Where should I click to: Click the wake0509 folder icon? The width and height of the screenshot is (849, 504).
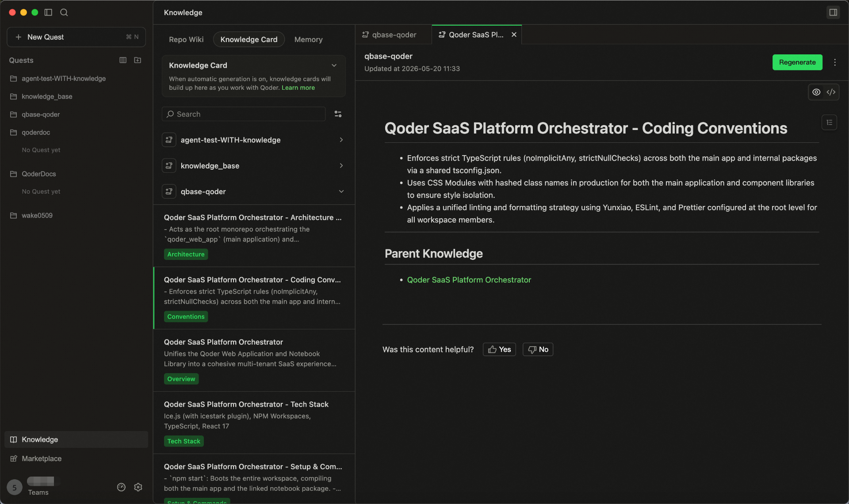click(14, 215)
